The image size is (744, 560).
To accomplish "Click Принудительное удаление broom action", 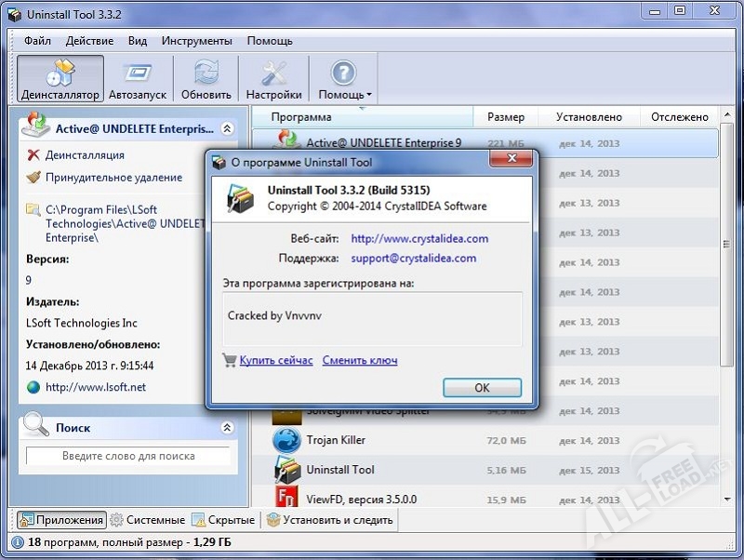I will pos(34,177).
